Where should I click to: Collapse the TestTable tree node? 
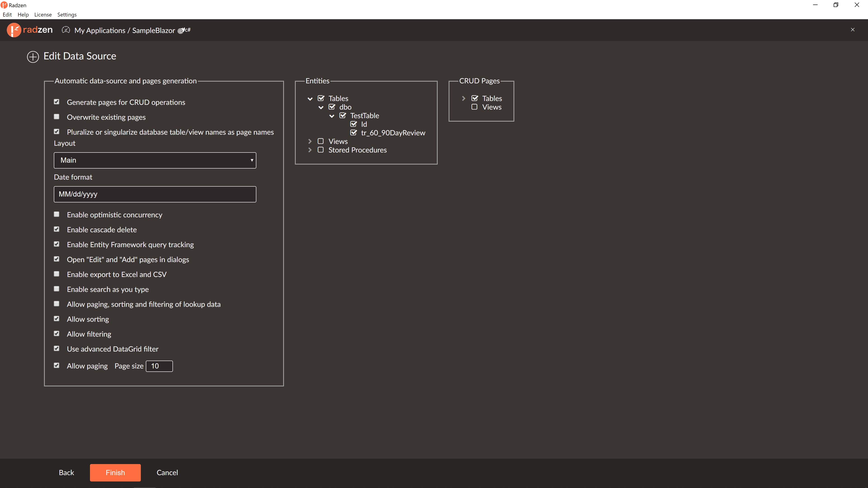[332, 116]
